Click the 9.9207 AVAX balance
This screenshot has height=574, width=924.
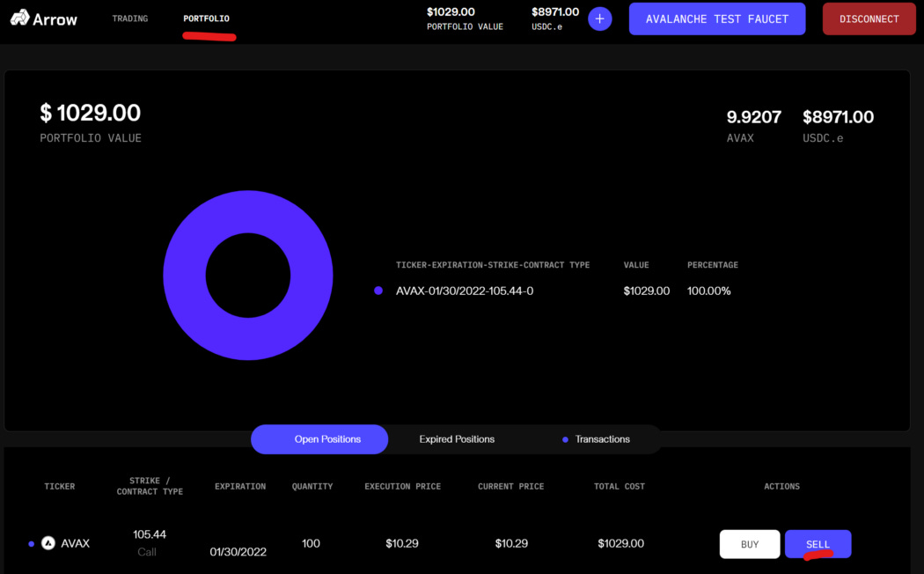[x=753, y=117]
